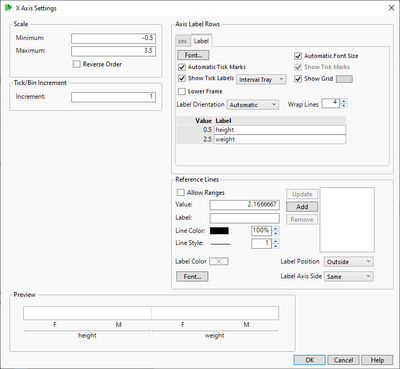Open the black Line Color swatch
The height and width of the screenshot is (369, 400).
click(x=219, y=231)
